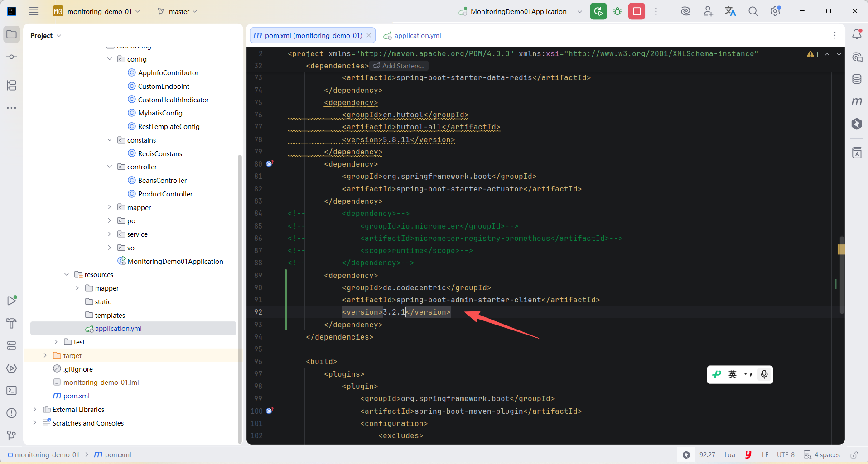
Task: Open the Commit tool window
Action: 12,57
